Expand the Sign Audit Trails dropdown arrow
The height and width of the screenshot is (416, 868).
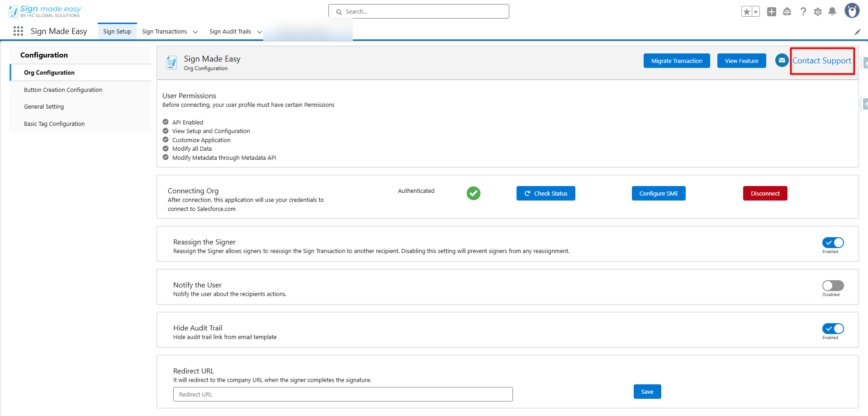click(259, 32)
